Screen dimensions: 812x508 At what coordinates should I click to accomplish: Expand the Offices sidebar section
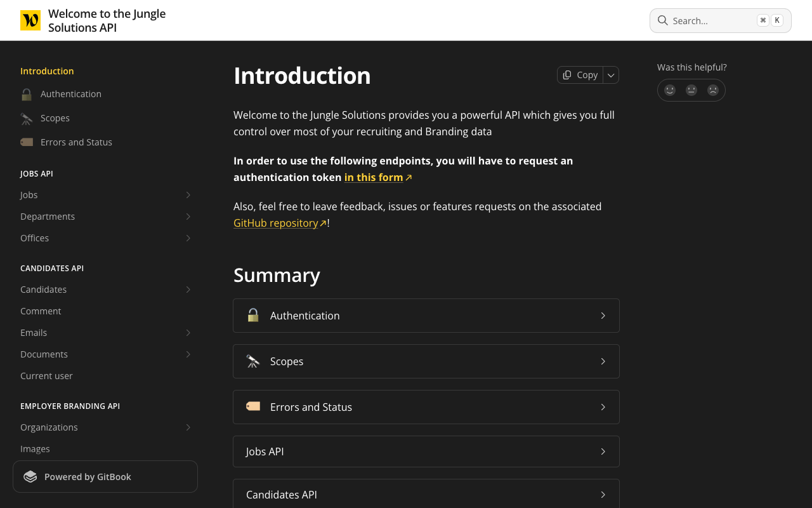(188, 238)
